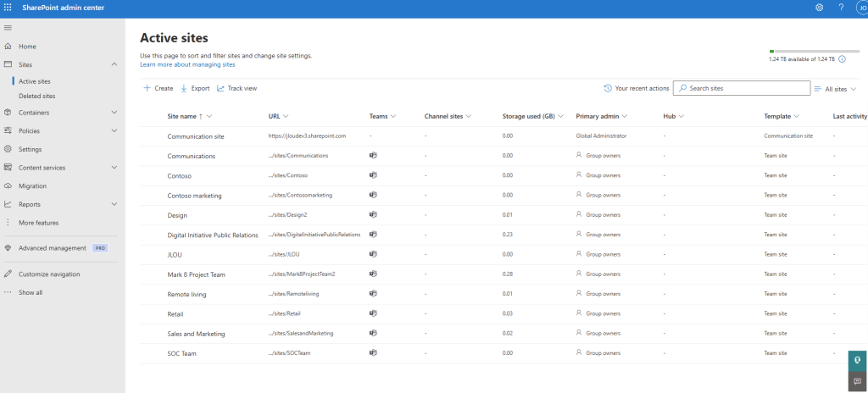The width and height of the screenshot is (868, 393).
Task: Click the Reports chart icon
Action: pos(8,204)
